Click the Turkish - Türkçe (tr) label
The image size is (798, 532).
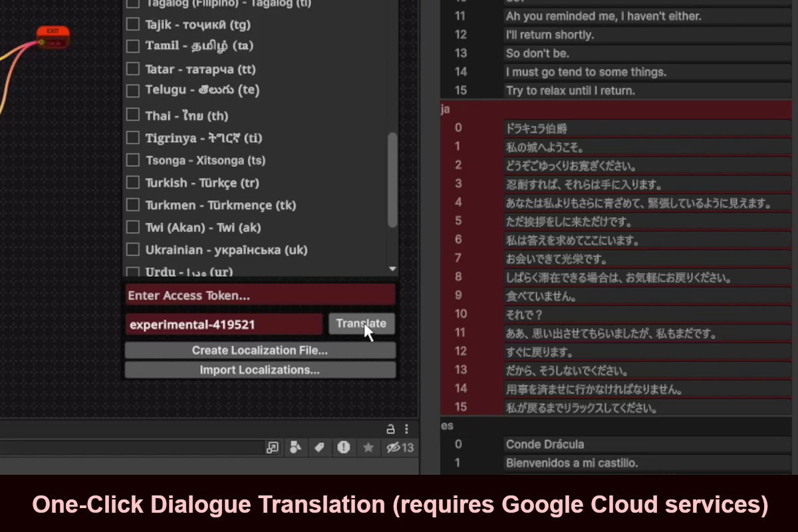[x=202, y=183]
